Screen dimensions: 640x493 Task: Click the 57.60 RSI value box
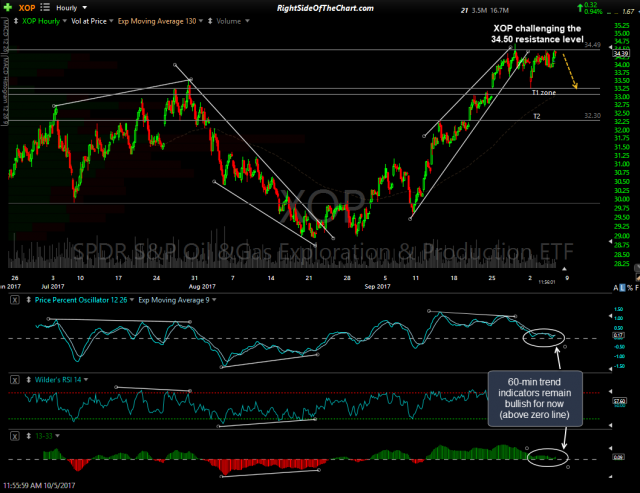[619, 401]
